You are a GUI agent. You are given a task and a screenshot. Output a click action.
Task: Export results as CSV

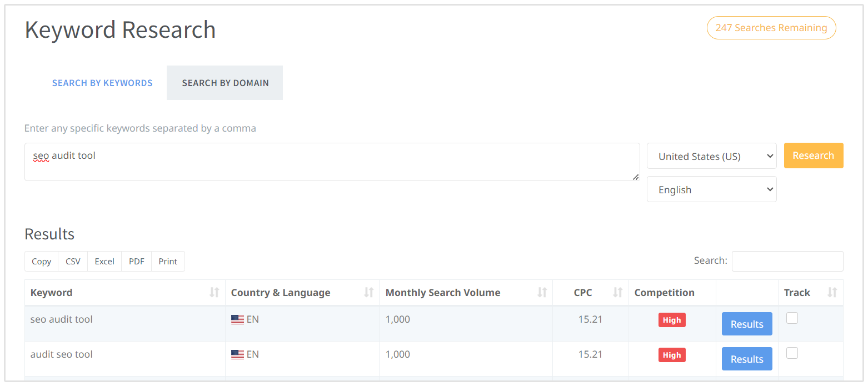[x=73, y=262]
